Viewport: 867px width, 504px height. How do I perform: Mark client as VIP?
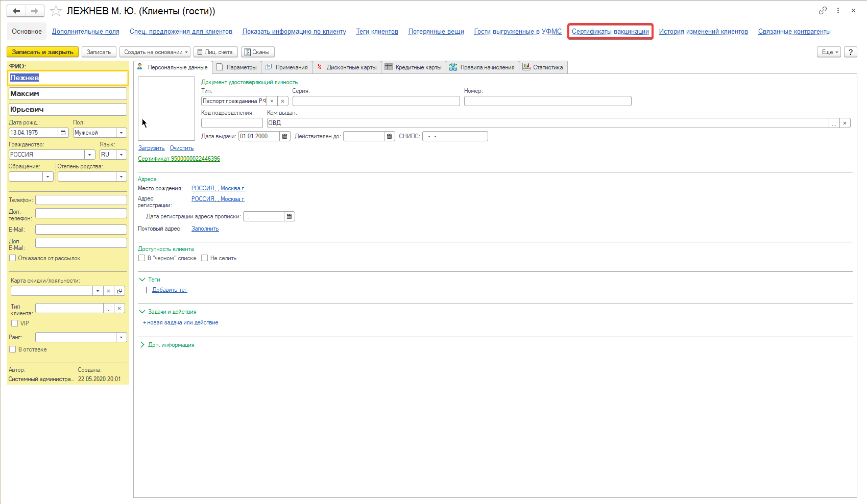(x=15, y=323)
